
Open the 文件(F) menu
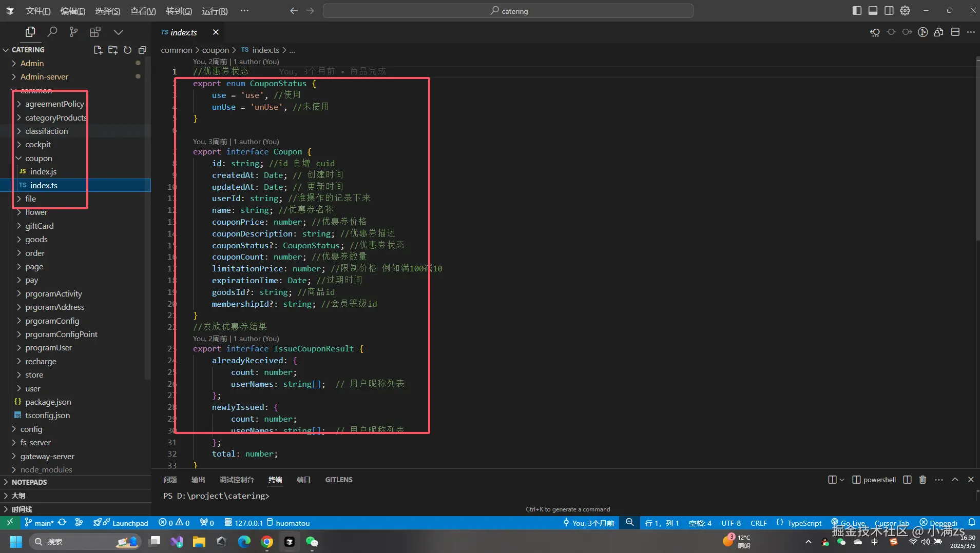pyautogui.click(x=38, y=11)
